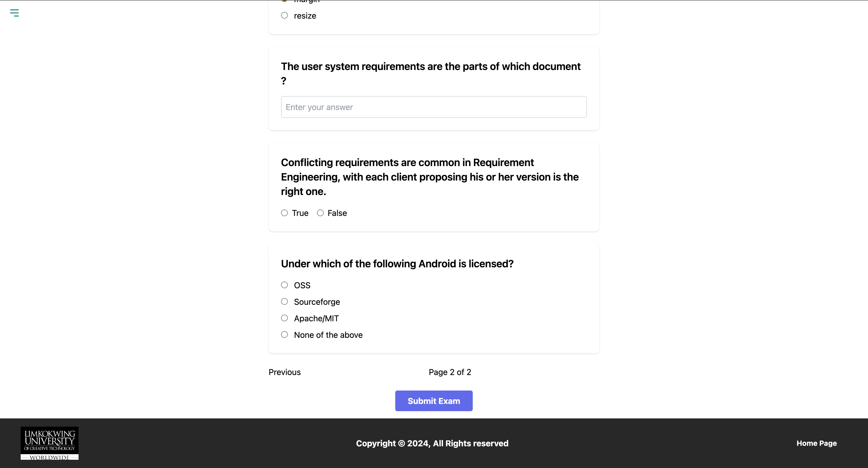The height and width of the screenshot is (468, 868).
Task: Click the copyright notice in footer
Action: 432,443
